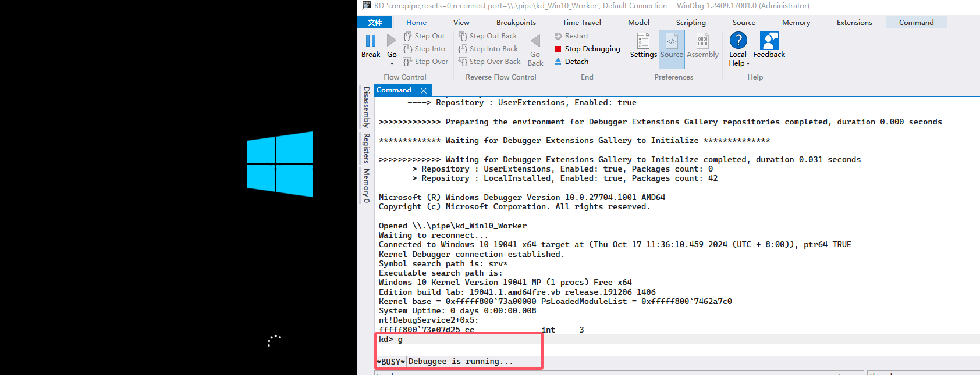Click the Break pause icon
This screenshot has width=980, height=375.
pos(371,41)
